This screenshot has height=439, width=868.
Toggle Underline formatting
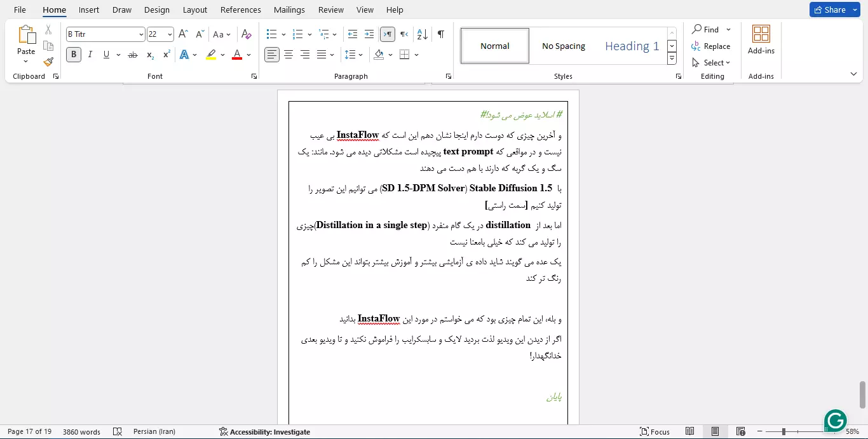(106, 55)
